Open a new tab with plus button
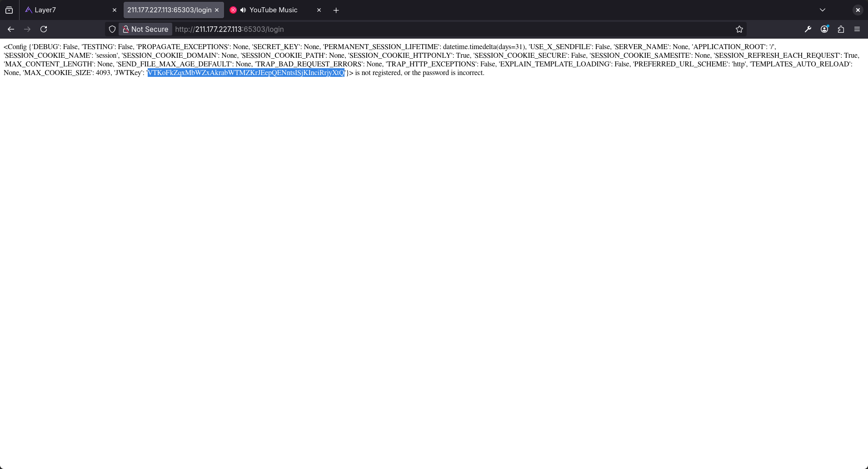 point(336,10)
